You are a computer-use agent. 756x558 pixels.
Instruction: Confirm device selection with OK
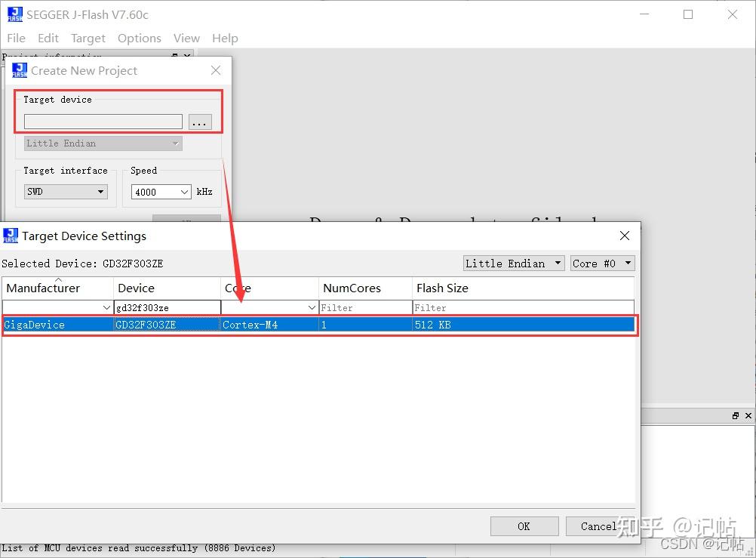coord(524,526)
